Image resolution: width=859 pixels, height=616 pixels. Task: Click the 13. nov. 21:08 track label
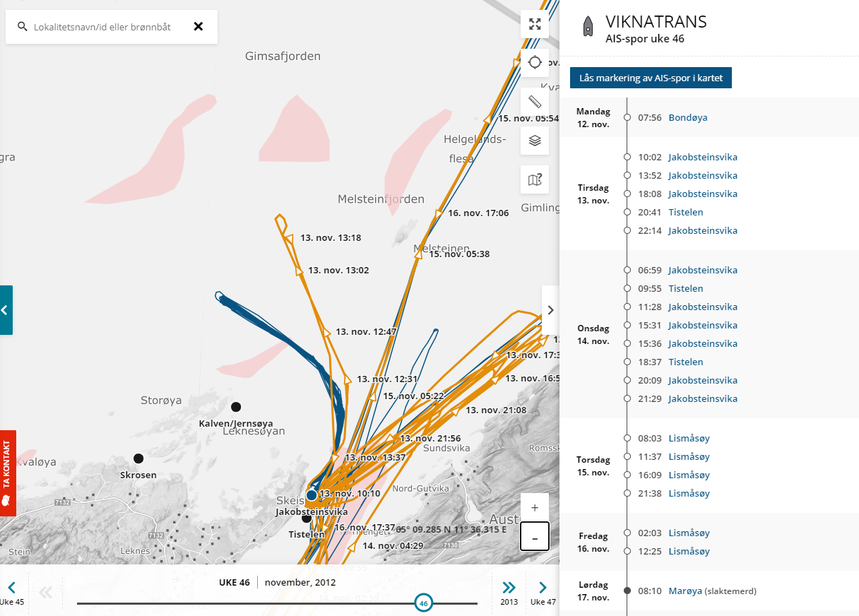pyautogui.click(x=495, y=410)
